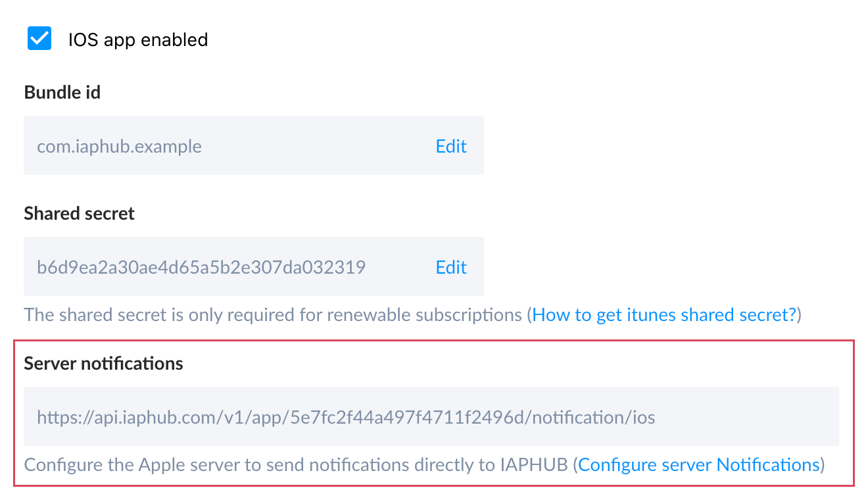
Task: Uncheck the IOS app enabled checkbox
Action: (x=39, y=39)
